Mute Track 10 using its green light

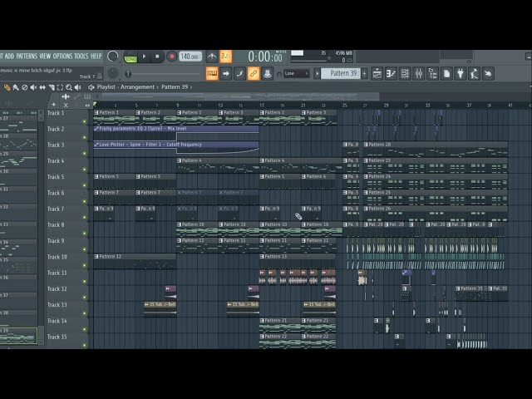(85, 265)
